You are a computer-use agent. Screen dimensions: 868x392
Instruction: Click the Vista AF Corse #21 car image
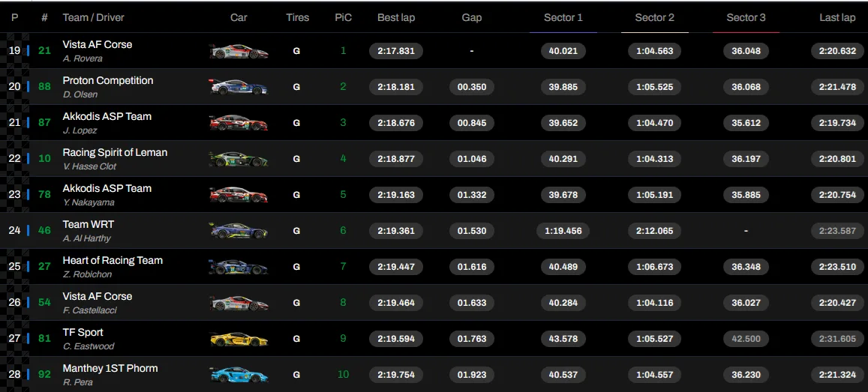pos(238,51)
